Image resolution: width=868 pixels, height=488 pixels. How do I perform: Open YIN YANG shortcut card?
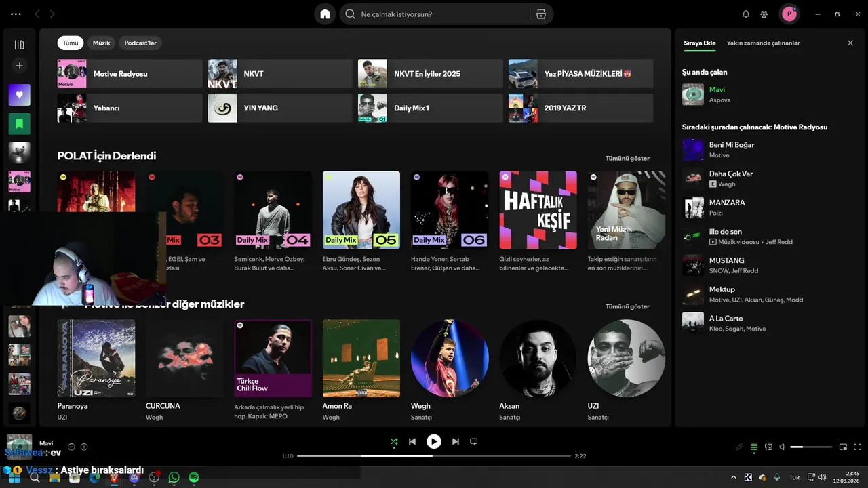[280, 108]
